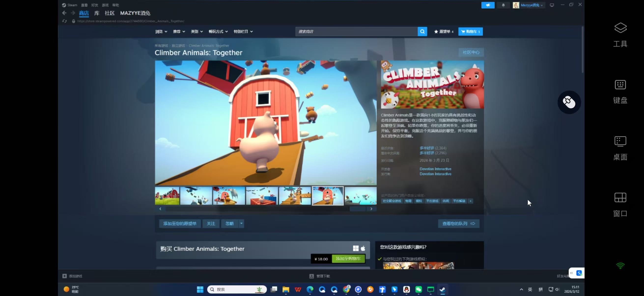Open the Steam icon in Windows taskbar
644x296 pixels.
click(x=442, y=289)
